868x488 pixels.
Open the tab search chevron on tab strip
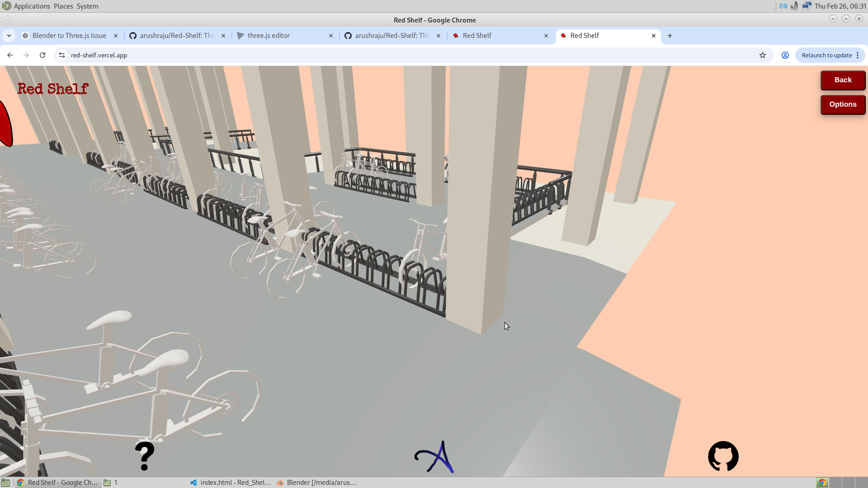coord(9,35)
